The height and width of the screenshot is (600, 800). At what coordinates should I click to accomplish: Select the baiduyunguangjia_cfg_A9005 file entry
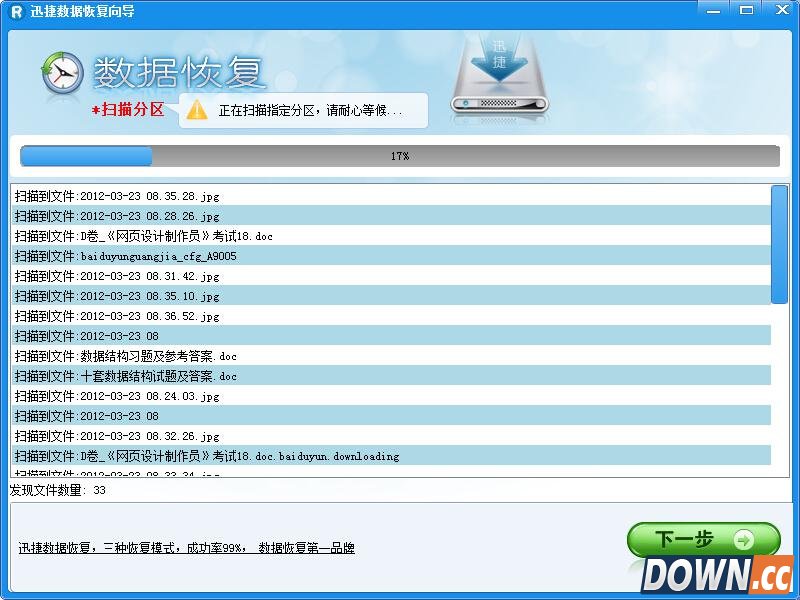point(150,256)
